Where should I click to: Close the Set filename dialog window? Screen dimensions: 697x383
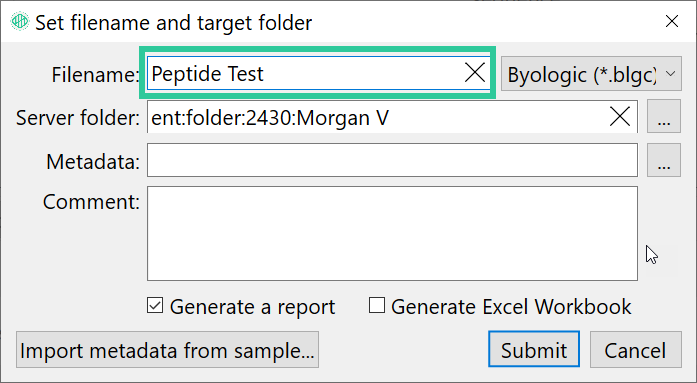click(672, 21)
